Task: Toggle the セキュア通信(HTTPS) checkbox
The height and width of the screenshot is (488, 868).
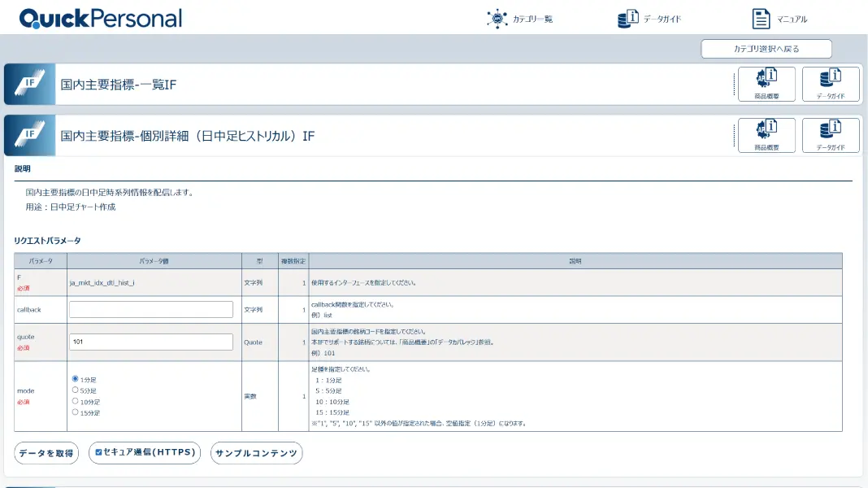Action: (x=98, y=452)
